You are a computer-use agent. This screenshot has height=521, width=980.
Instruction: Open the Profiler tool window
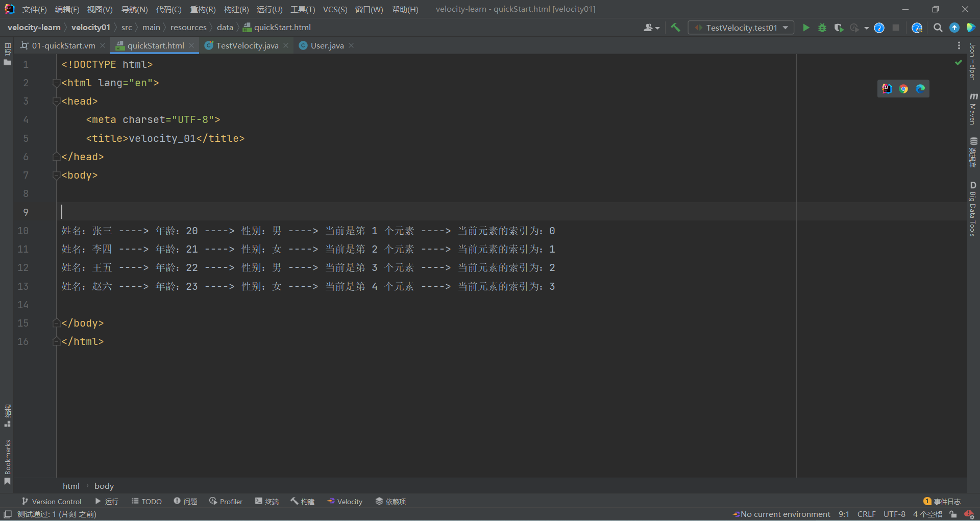(226, 502)
